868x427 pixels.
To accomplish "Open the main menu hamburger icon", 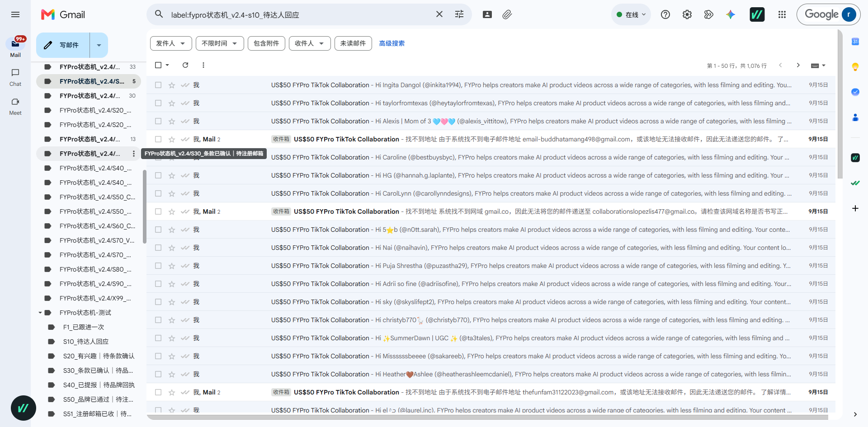I will (x=15, y=14).
